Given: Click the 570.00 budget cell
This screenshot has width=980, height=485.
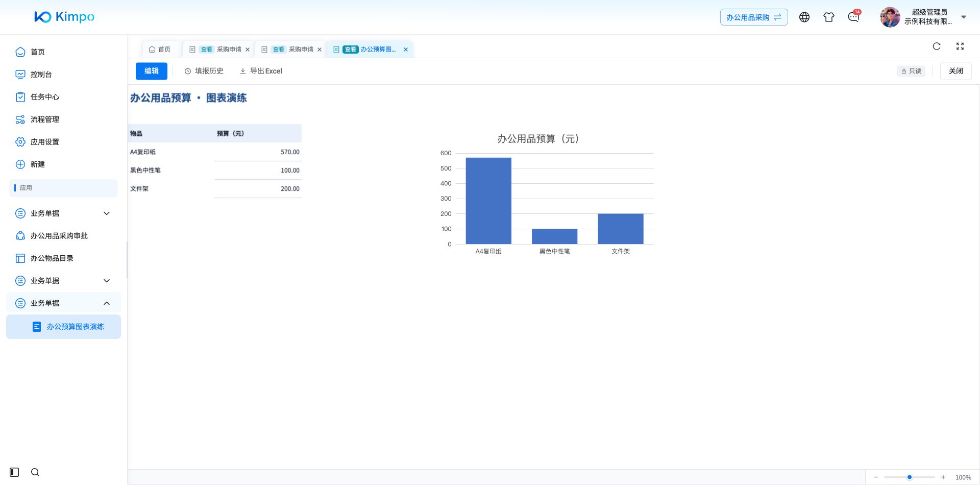Looking at the screenshot, I should tap(258, 152).
